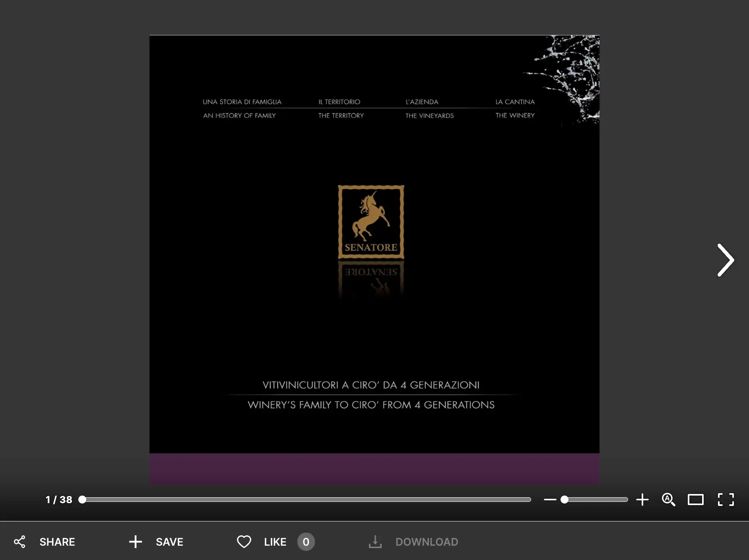Viewport: 749px width, 560px height.
Task: Click the DOWNLOAD label
Action: [x=427, y=542]
